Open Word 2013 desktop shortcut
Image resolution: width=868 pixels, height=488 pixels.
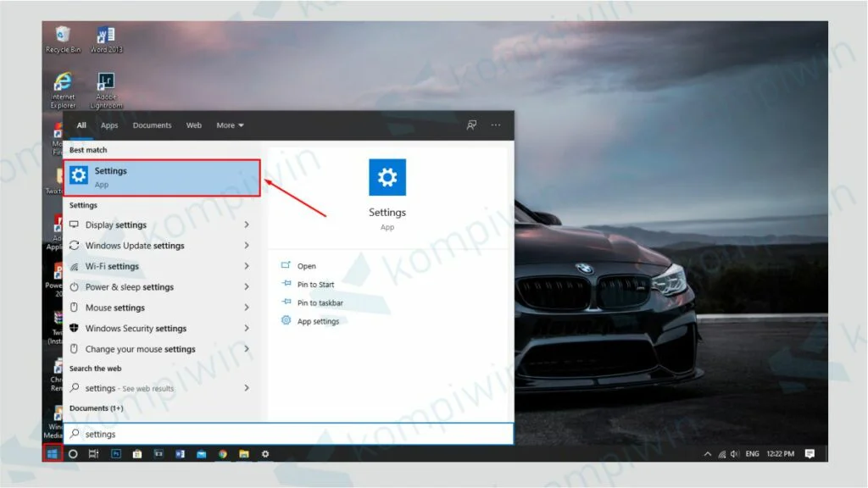point(106,39)
